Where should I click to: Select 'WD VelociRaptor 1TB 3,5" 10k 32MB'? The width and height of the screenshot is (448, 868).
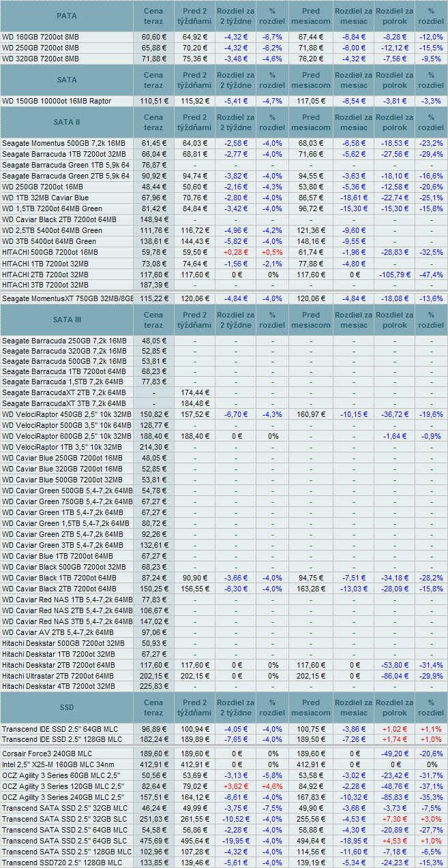(x=62, y=447)
